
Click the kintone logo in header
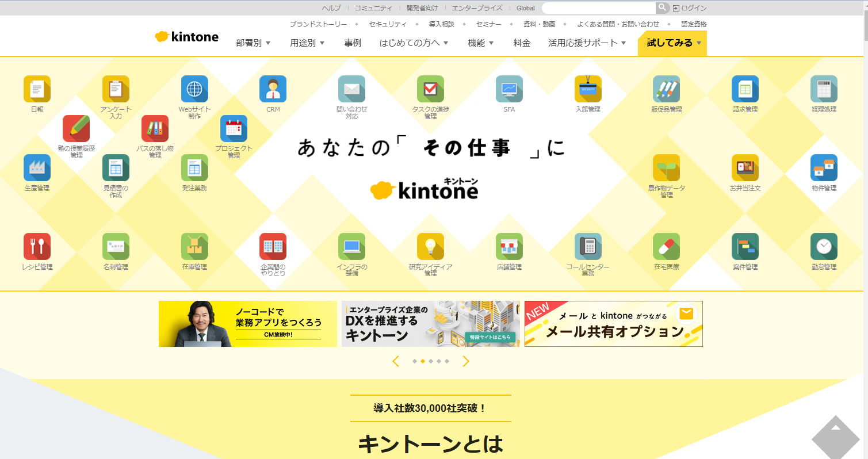pos(186,37)
